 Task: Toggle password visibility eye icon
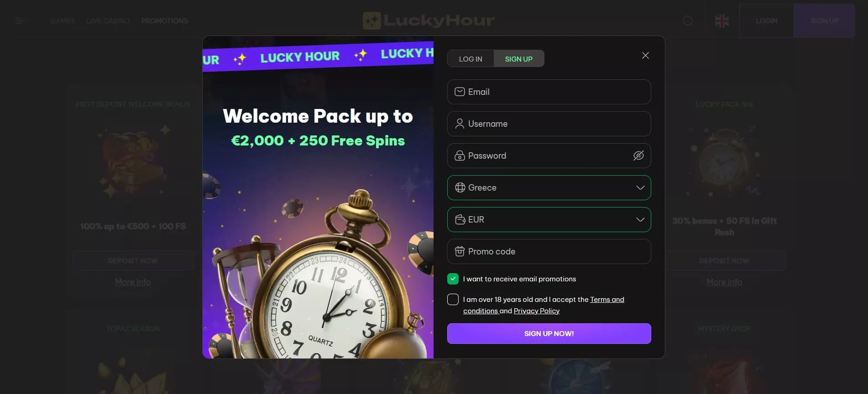pos(638,156)
